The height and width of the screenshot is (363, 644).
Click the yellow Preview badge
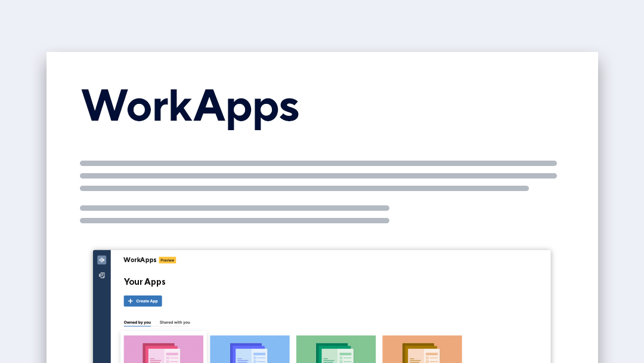click(167, 260)
